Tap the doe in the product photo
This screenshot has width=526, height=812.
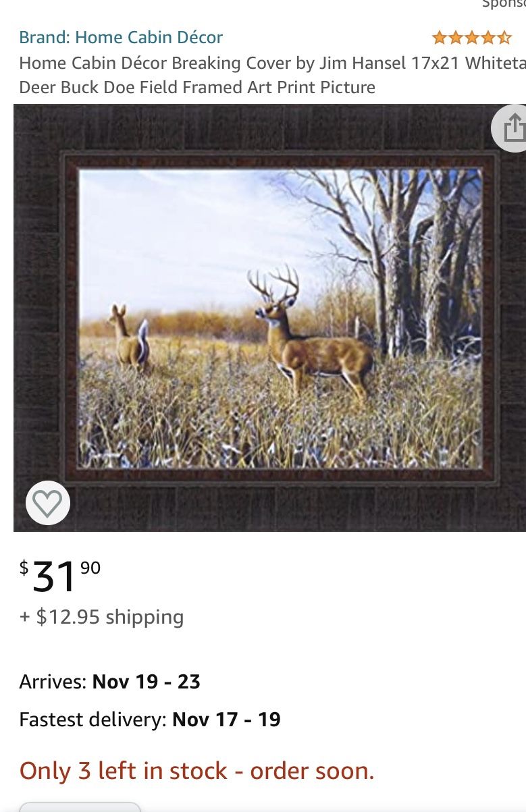click(128, 337)
